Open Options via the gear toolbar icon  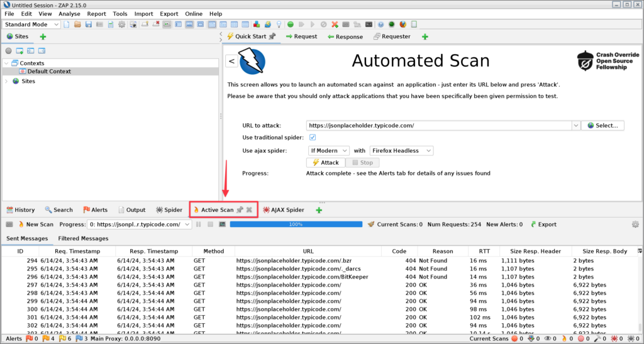pyautogui.click(x=121, y=25)
